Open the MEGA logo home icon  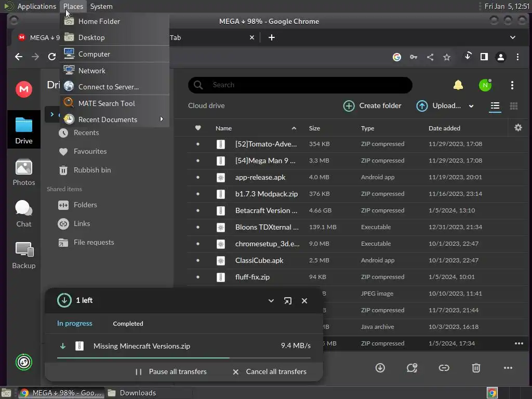pyautogui.click(x=24, y=89)
